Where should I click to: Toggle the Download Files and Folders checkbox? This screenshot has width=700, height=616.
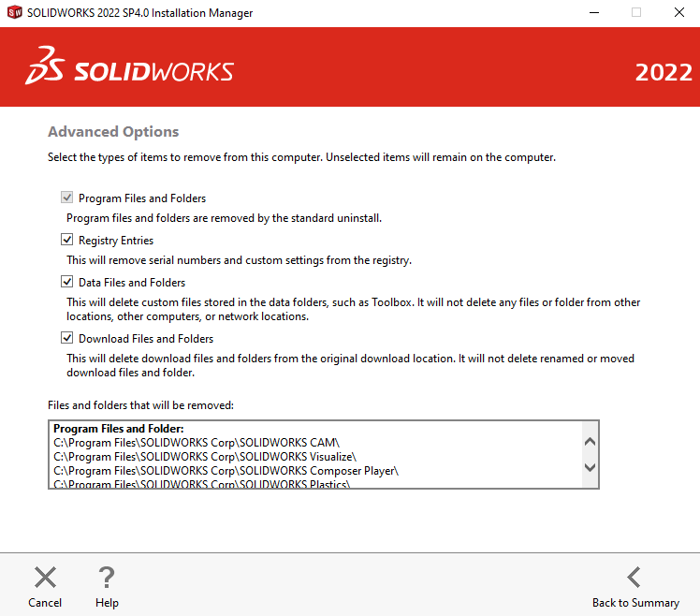67,339
